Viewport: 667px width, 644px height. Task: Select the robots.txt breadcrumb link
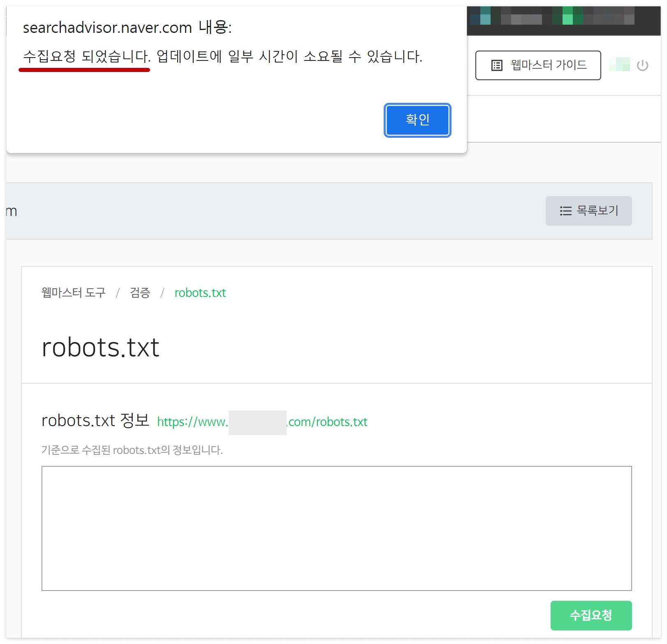pyautogui.click(x=200, y=293)
